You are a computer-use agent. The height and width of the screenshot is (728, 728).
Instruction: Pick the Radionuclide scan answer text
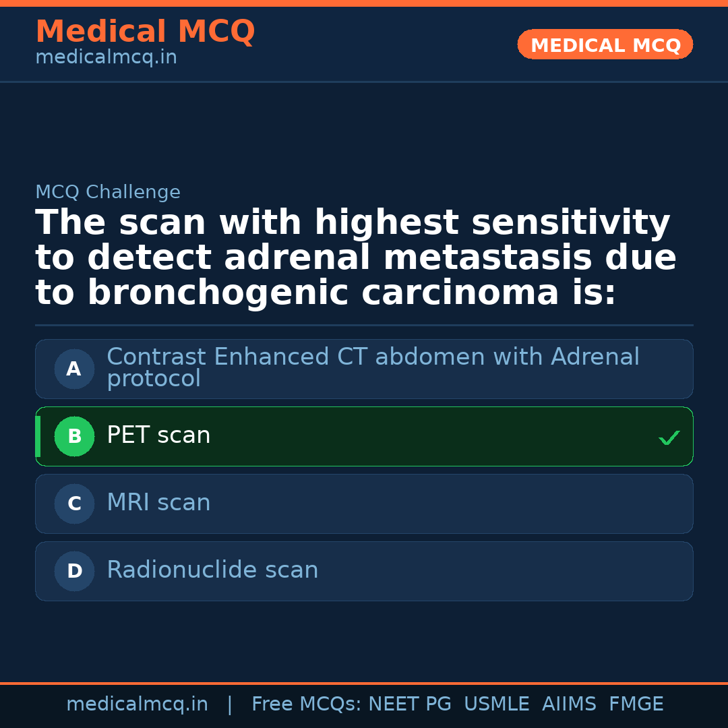(x=212, y=571)
